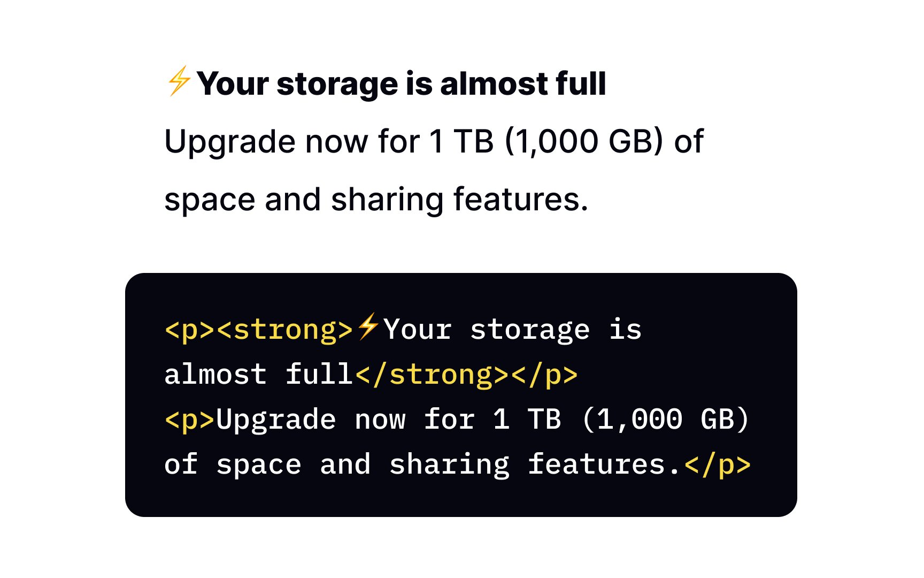Click the final closing </p> tag in the code
The height and width of the screenshot is (578, 924).
tap(717, 465)
